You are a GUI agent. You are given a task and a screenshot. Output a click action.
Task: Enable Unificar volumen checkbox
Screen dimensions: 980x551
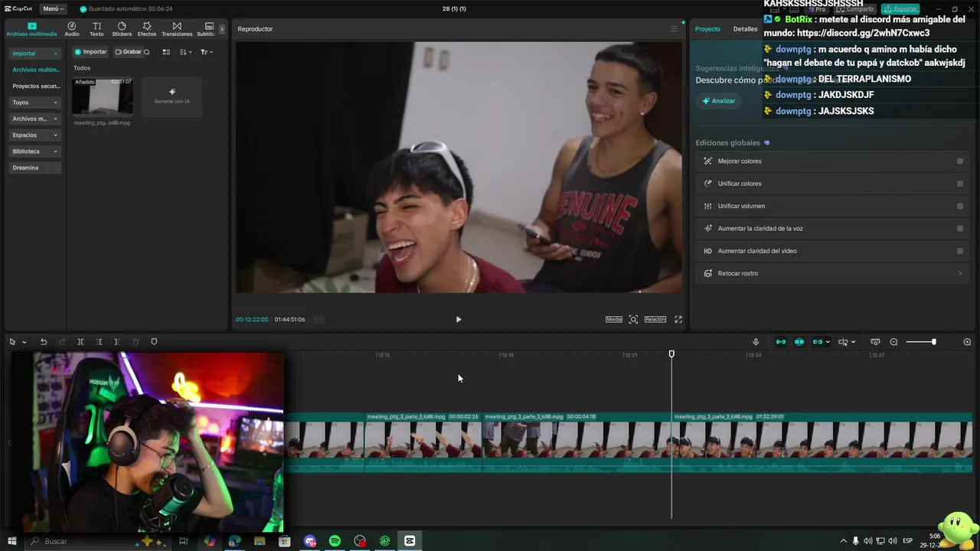960,206
